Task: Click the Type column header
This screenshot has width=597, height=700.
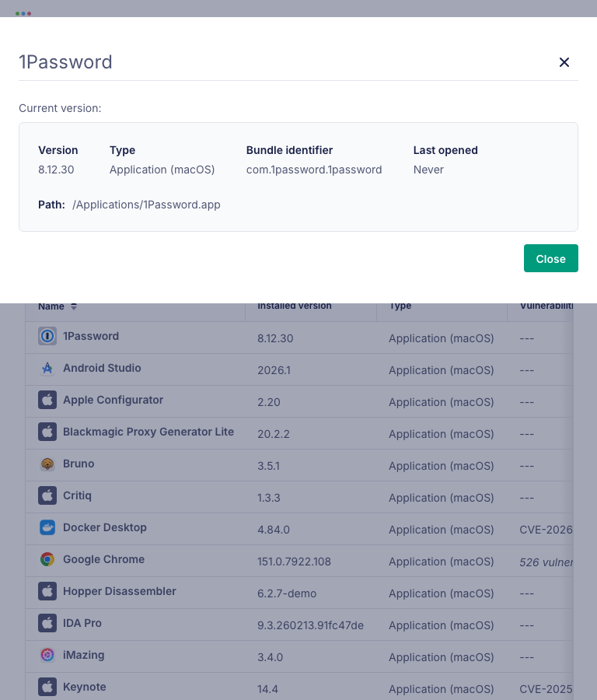Action: coord(400,306)
